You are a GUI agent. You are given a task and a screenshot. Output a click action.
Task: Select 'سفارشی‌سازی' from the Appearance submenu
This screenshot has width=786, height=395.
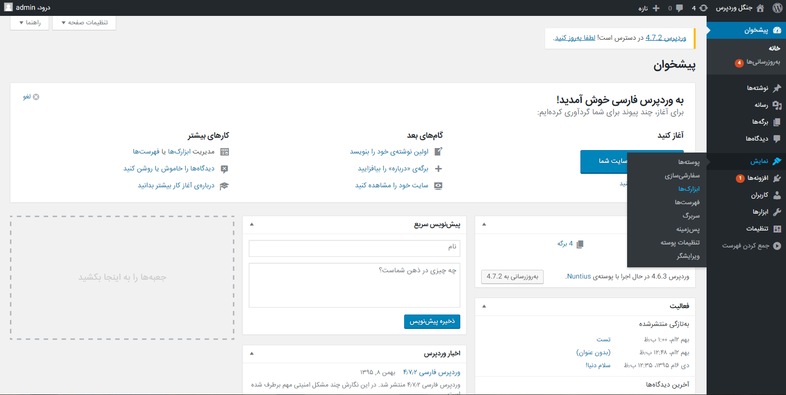point(682,176)
